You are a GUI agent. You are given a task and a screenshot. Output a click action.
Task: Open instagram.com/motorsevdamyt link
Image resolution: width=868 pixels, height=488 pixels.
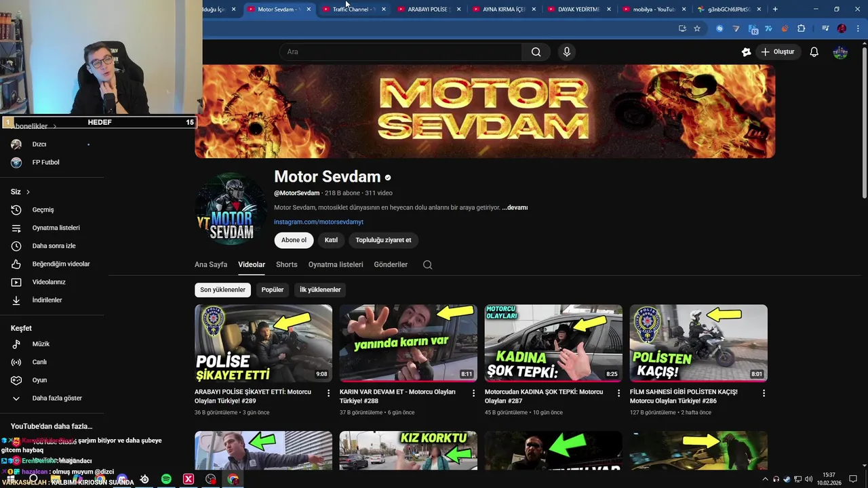[x=319, y=222]
